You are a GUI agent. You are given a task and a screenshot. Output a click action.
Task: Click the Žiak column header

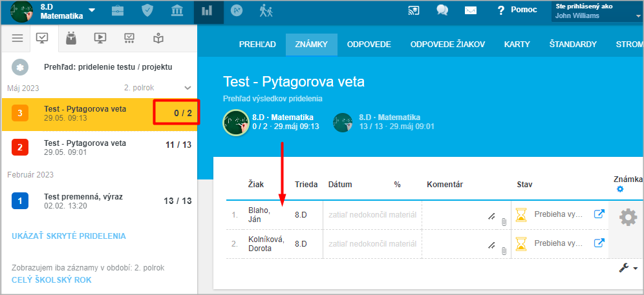tap(256, 185)
